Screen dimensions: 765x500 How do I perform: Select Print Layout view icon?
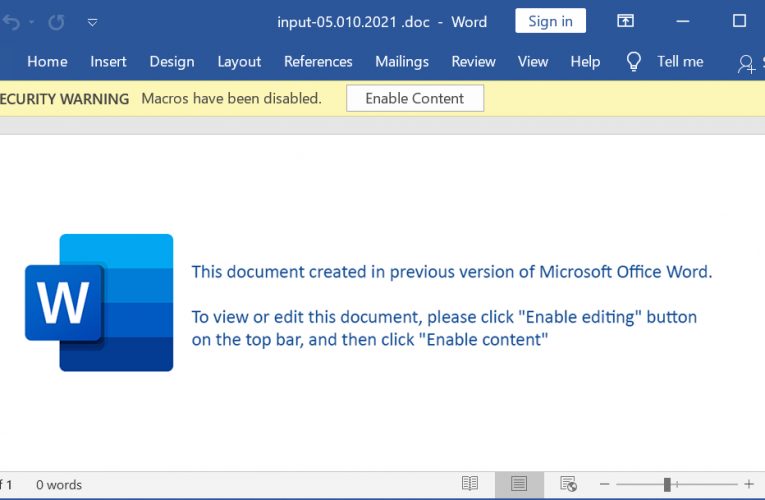(x=519, y=484)
